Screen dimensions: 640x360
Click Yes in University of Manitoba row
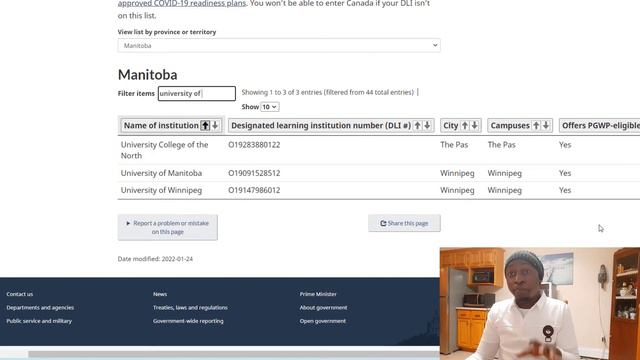(x=565, y=173)
